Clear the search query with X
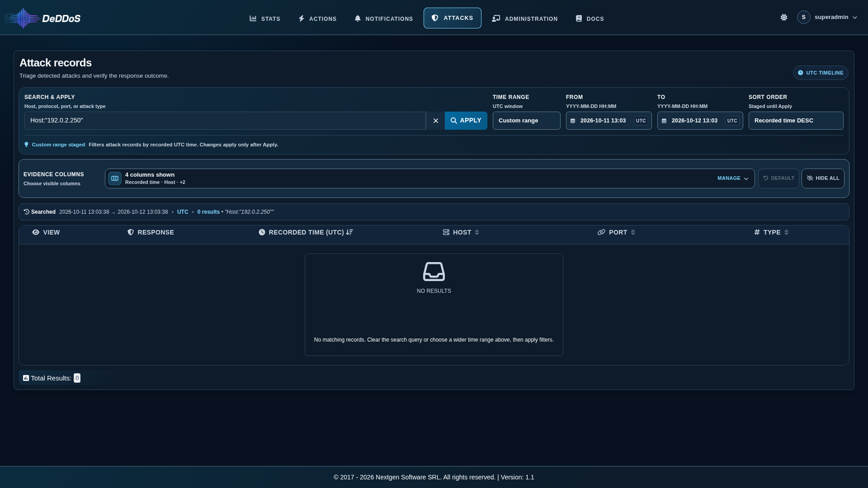Screen dimensions: 868x488 [435, 121]
